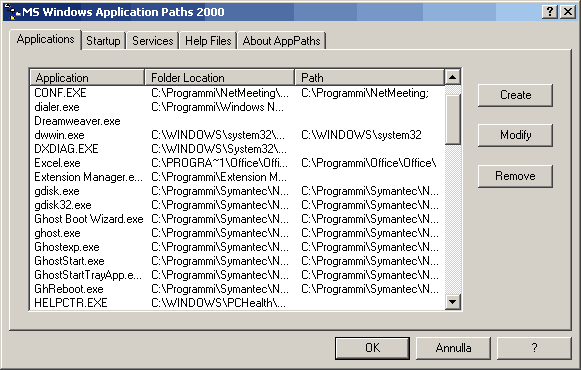The width and height of the screenshot is (581, 370).
Task: Click the vertical scrollbar thumb
Action: 452,119
